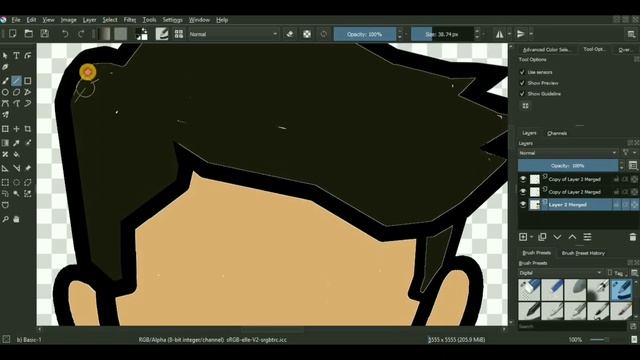This screenshot has height=360, width=640.
Task: Switch to the Channels tab
Action: tap(557, 133)
